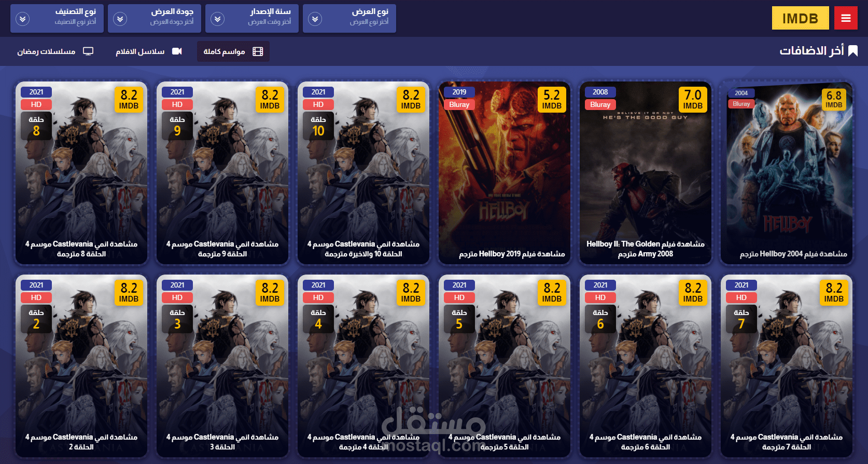Click the 6.8 IMDB rating badge
This screenshot has width=868, height=464.
pos(834,99)
